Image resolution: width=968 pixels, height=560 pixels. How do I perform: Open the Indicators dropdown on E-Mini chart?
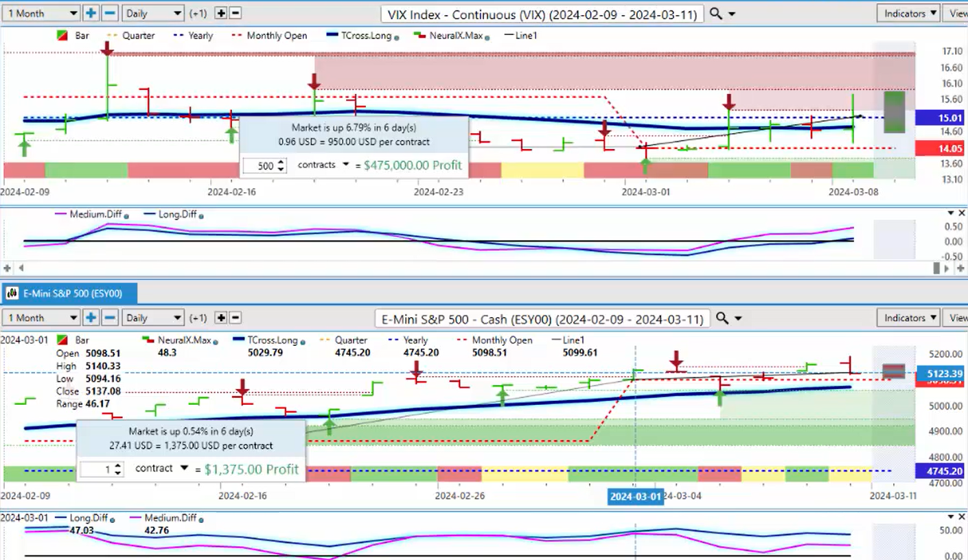909,318
